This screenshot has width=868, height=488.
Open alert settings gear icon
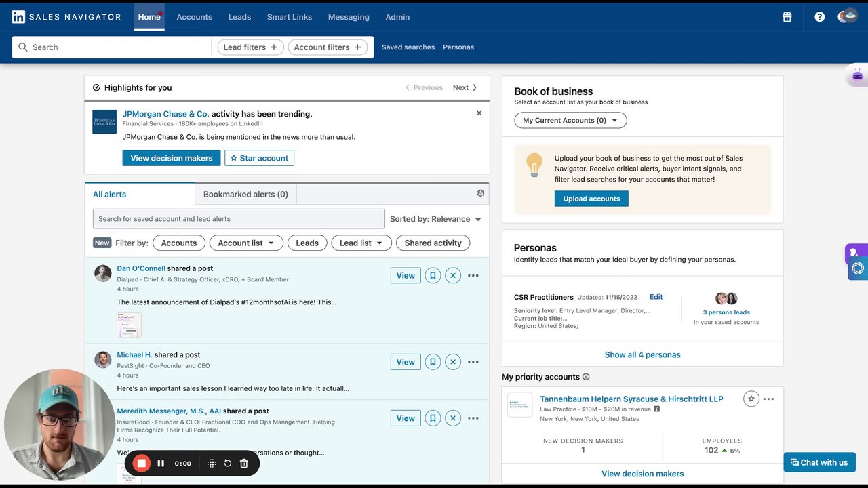[481, 193]
